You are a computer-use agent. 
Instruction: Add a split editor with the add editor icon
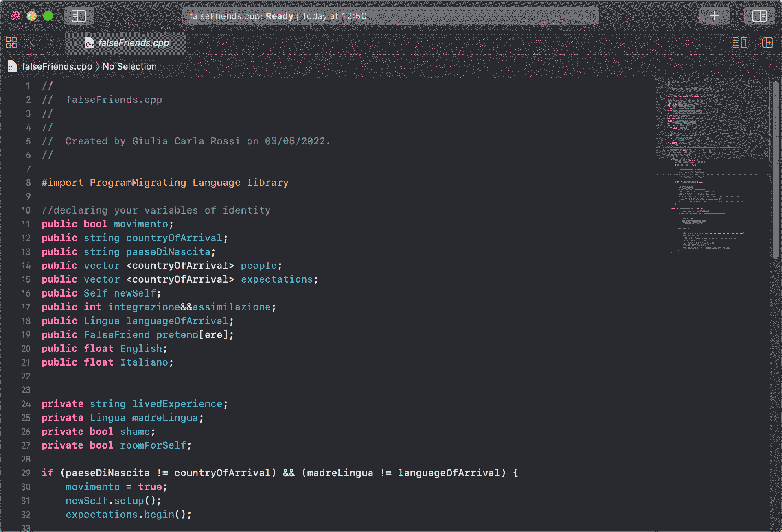pos(768,43)
